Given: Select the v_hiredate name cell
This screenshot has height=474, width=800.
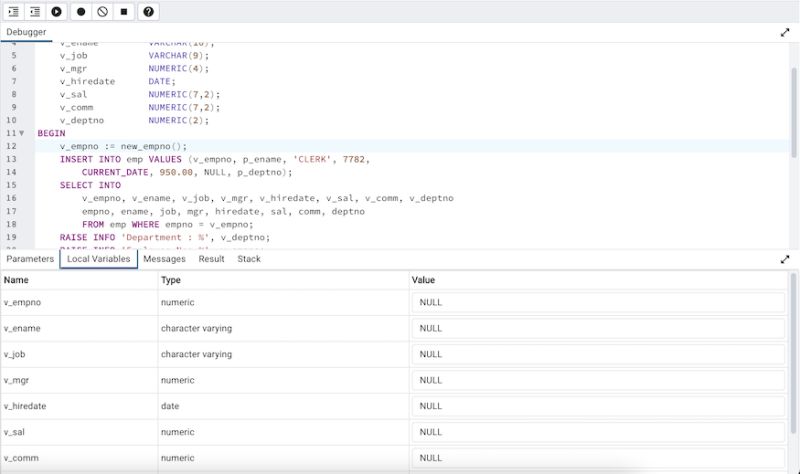Looking at the screenshot, I should point(79,406).
